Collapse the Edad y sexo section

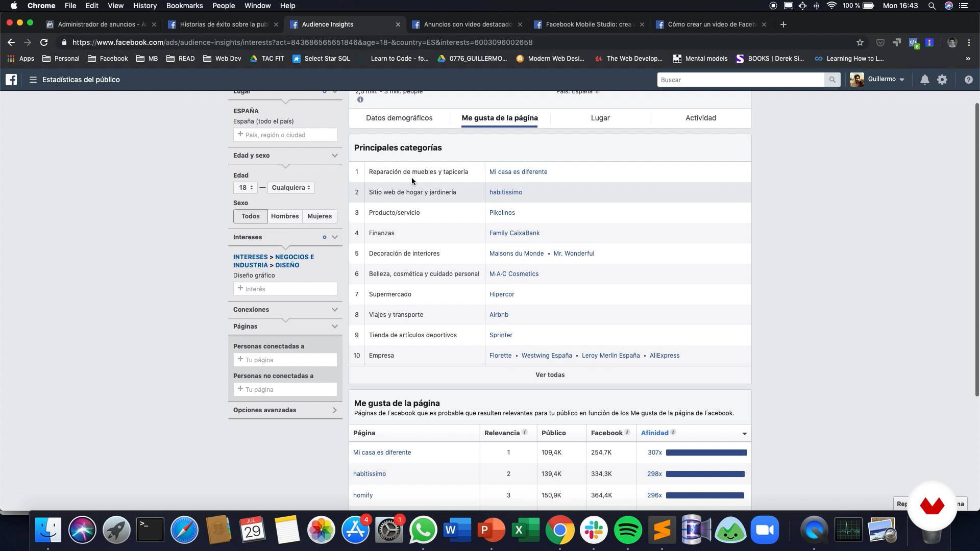click(335, 156)
